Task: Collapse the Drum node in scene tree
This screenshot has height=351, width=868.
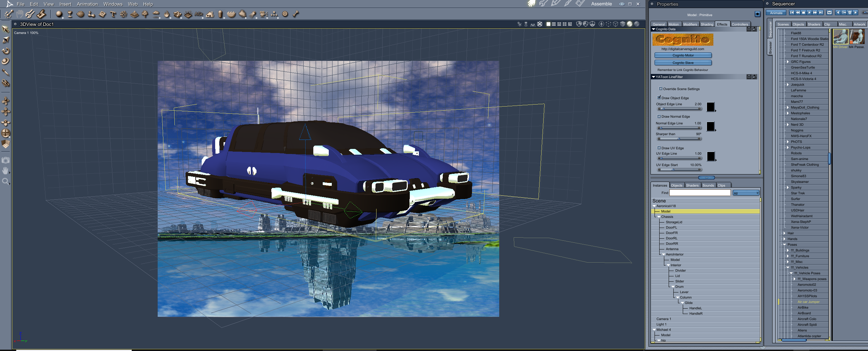Action: pos(673,287)
